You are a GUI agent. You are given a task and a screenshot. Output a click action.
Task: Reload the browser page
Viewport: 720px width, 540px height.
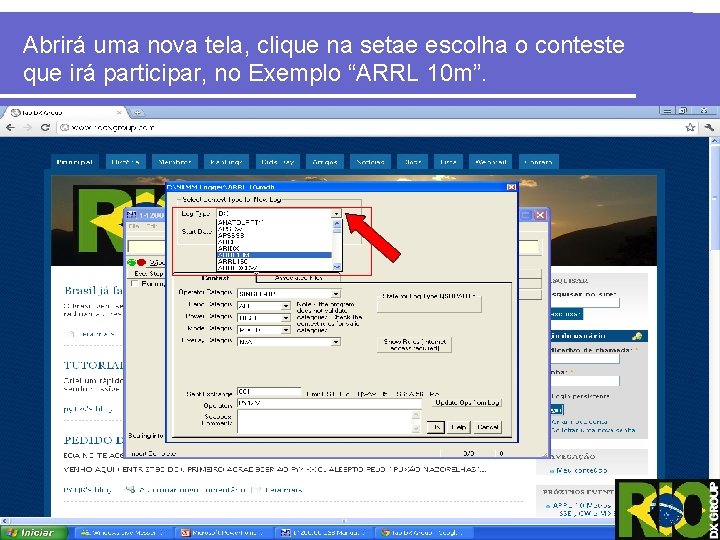tap(45, 128)
